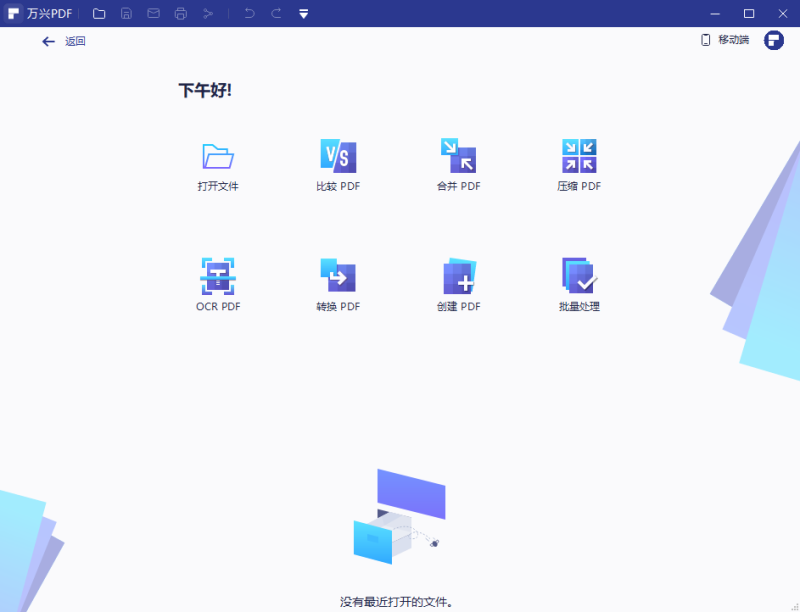Open the OCR PDF recognition tool
Viewport: 800px width, 612px height.
[217, 283]
